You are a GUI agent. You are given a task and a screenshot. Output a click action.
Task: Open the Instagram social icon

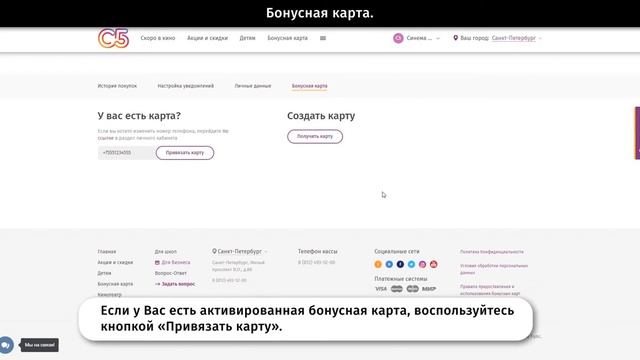click(422, 264)
